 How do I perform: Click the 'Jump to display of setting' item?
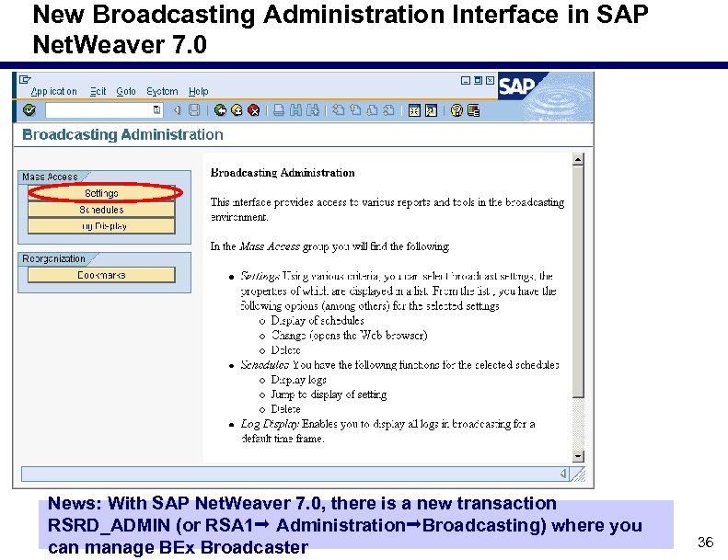click(x=329, y=394)
